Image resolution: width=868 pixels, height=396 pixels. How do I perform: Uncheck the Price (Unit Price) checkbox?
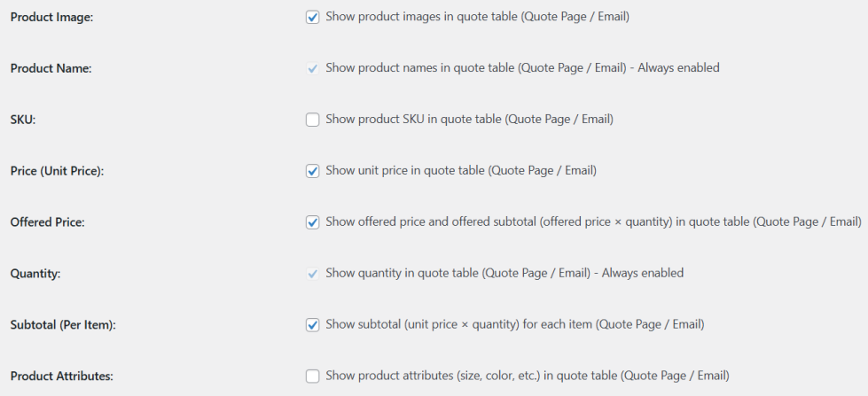pyautogui.click(x=312, y=171)
